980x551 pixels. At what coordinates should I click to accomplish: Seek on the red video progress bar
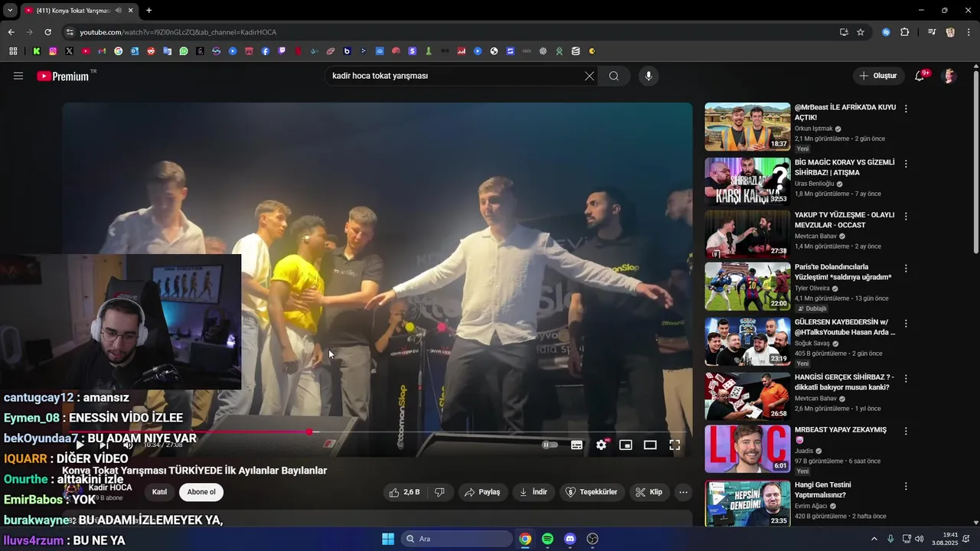(377, 432)
